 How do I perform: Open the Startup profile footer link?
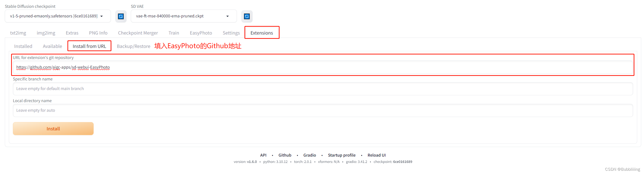tap(341, 155)
